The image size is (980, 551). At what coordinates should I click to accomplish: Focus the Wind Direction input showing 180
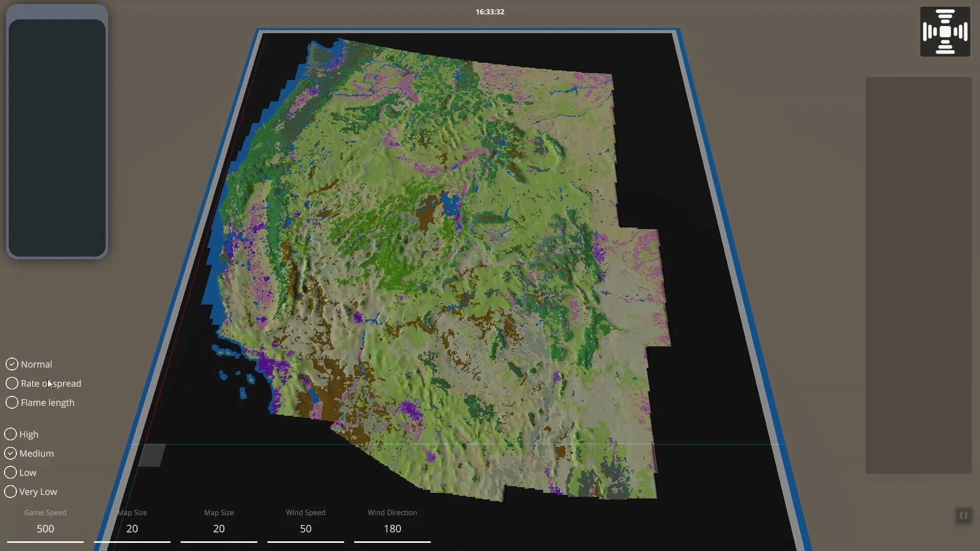(x=393, y=529)
